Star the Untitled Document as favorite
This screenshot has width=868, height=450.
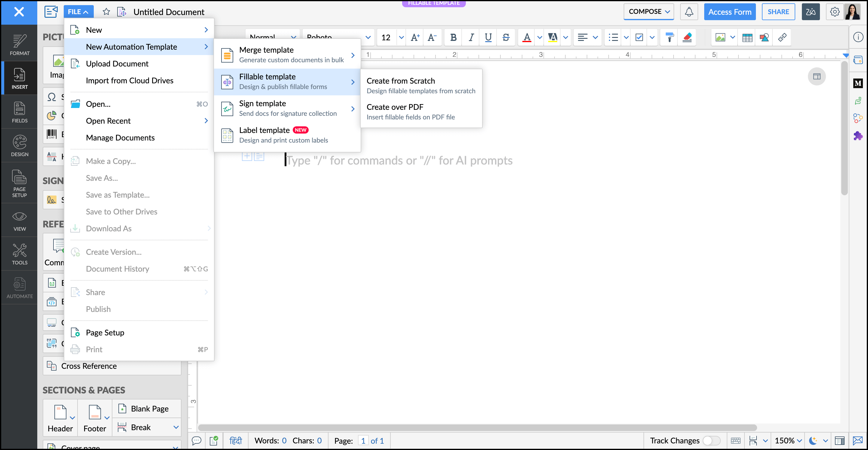[106, 11]
